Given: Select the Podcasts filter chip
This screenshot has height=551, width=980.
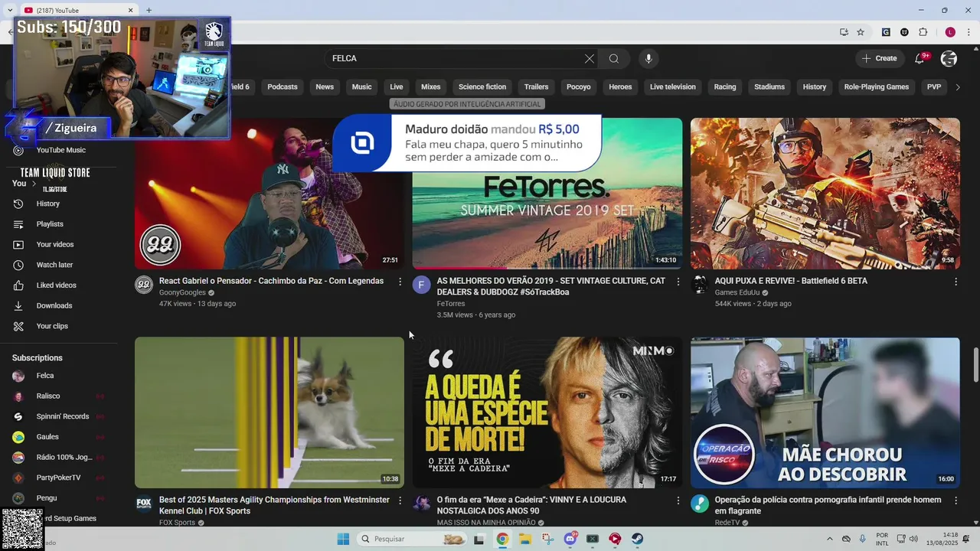Looking at the screenshot, I should [x=283, y=87].
